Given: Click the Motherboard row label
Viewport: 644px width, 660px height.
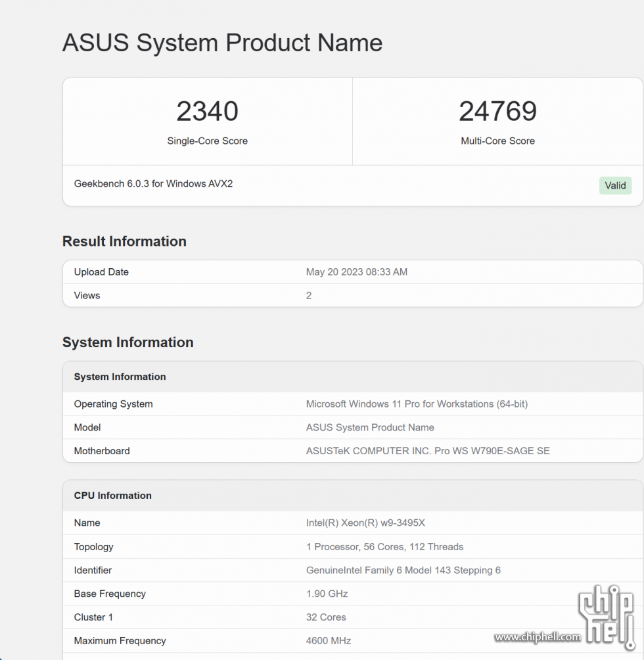Looking at the screenshot, I should (x=102, y=451).
